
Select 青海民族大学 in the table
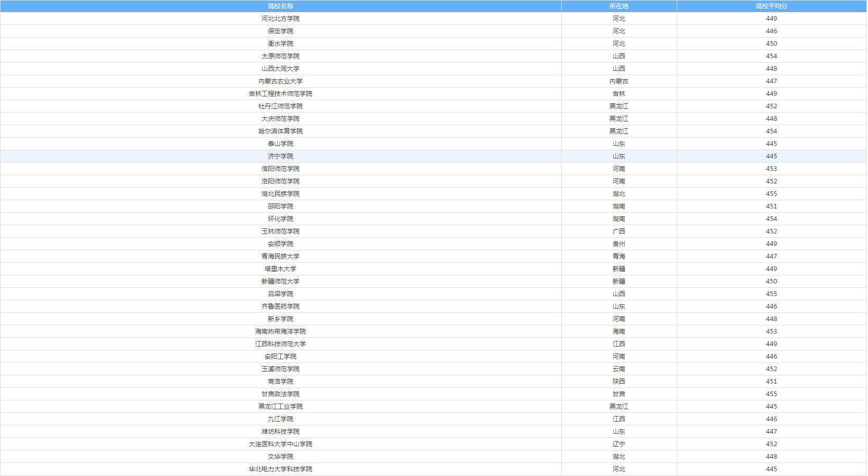point(280,257)
